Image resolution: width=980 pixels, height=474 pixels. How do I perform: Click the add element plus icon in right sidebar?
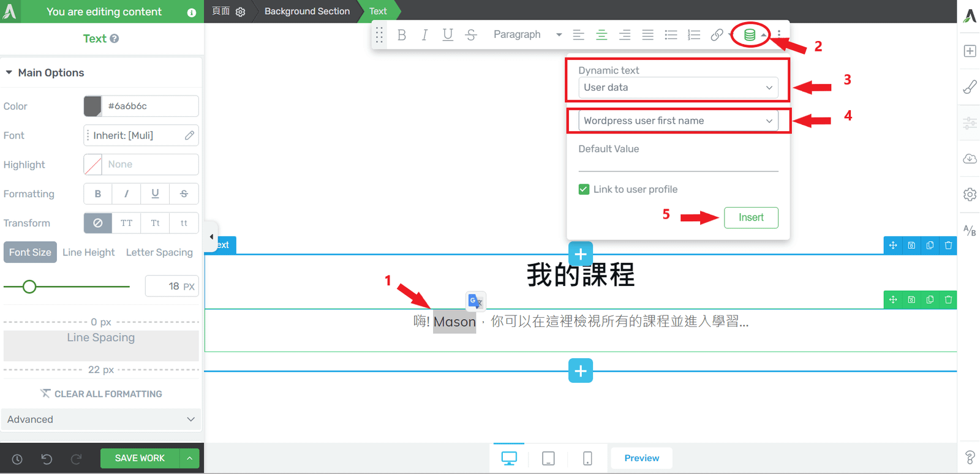click(x=970, y=51)
